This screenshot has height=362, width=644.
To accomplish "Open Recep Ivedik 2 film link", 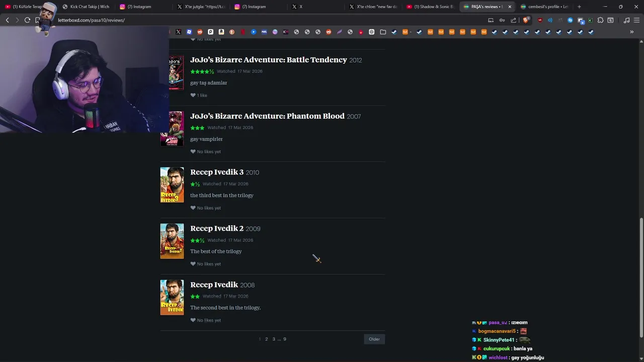I will pos(217,228).
